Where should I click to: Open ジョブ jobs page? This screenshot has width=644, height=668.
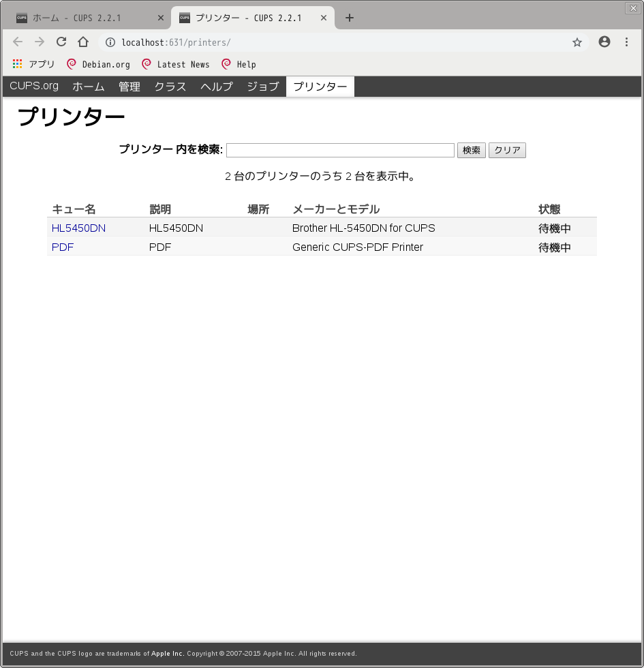(263, 86)
